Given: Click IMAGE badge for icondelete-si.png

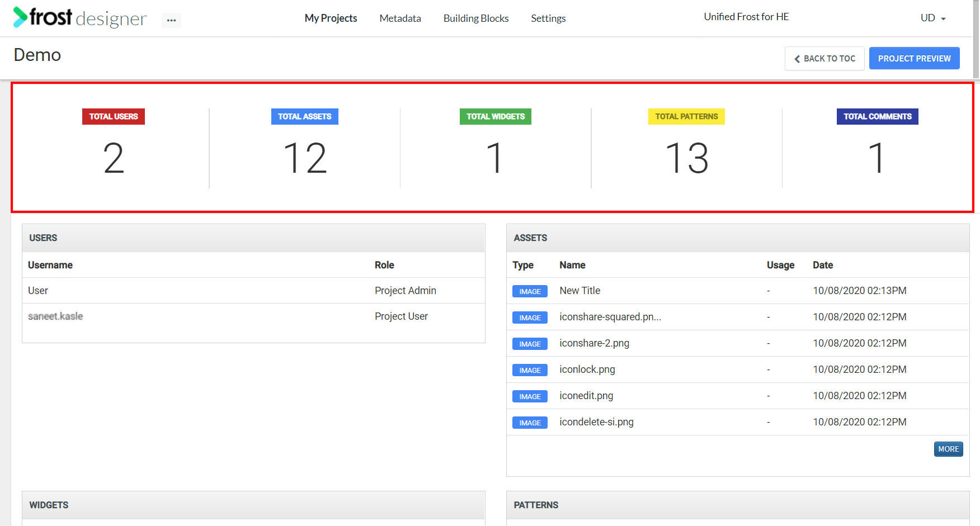Looking at the screenshot, I should [530, 423].
